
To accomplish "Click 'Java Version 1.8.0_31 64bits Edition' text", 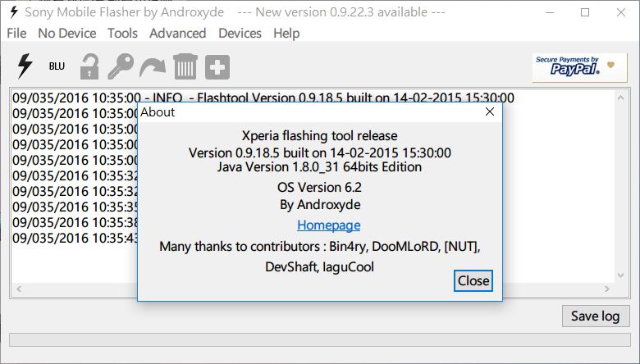I will [320, 166].
